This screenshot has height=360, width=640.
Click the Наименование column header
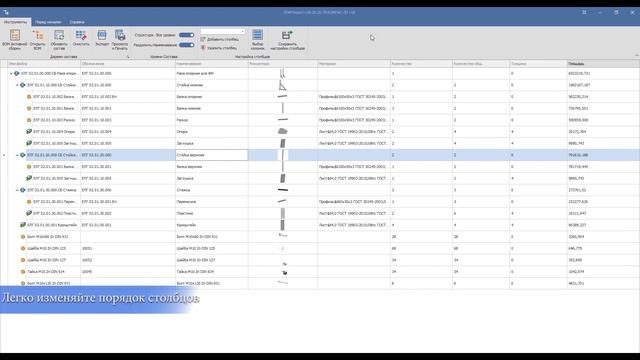pyautogui.click(x=211, y=64)
